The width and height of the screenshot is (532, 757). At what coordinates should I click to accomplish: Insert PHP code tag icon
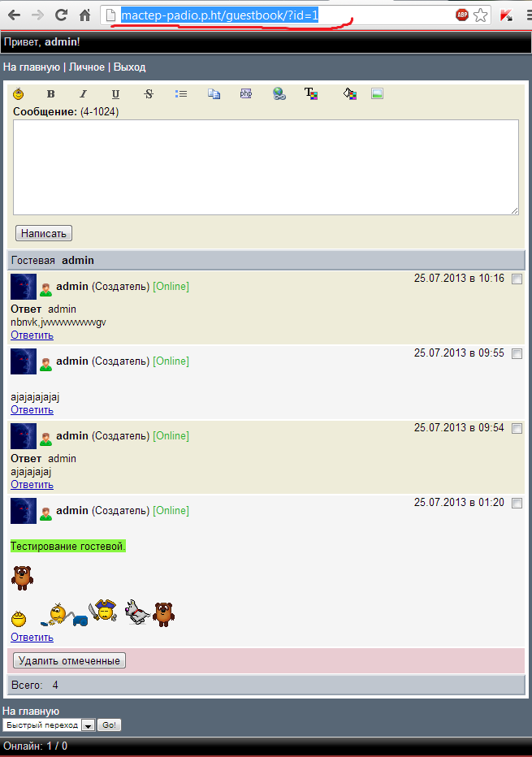[x=246, y=93]
